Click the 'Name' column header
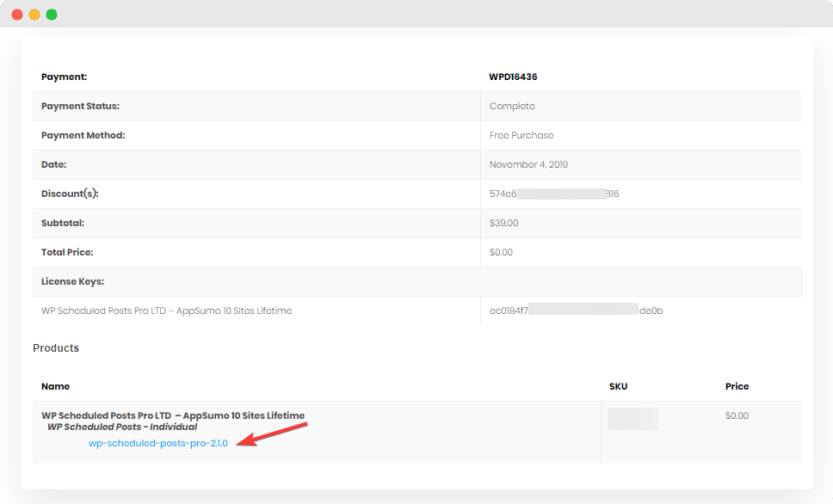The width and height of the screenshot is (833, 504). 55,386
